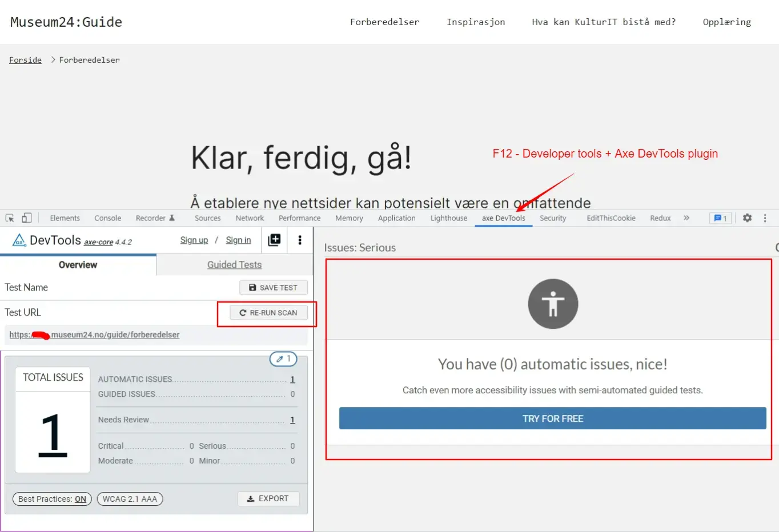Show more DevTools tabs chevron
Screen dimensions: 779x532
point(686,218)
